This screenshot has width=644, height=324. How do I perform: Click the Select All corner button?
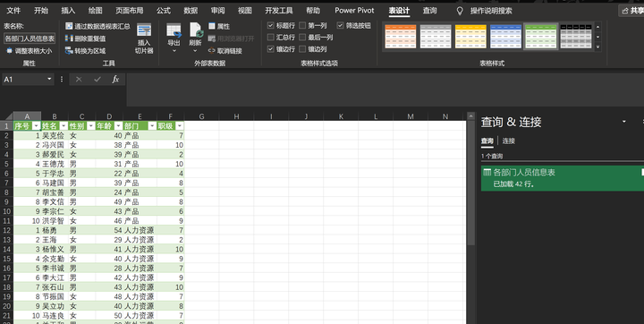[x=6, y=116]
